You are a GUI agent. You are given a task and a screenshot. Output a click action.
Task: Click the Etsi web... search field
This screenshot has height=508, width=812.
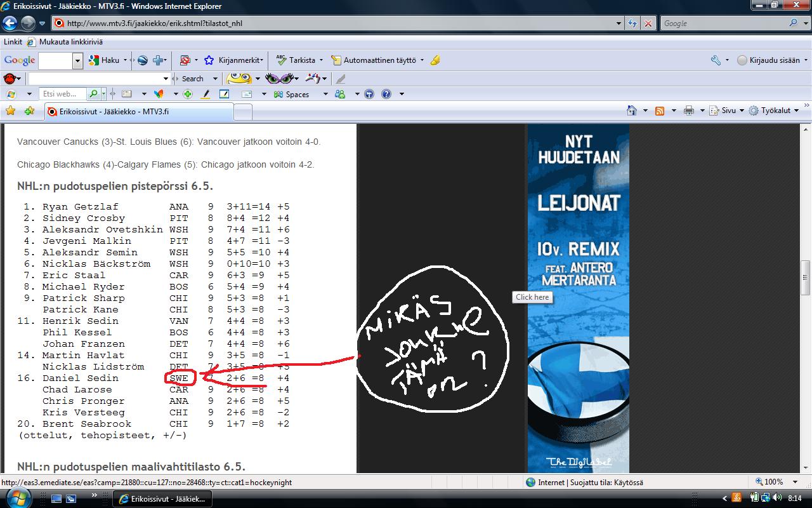coord(63,94)
